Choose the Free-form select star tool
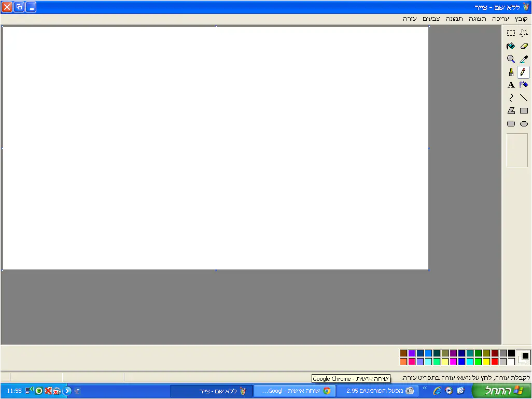The image size is (532, 399). 524,33
